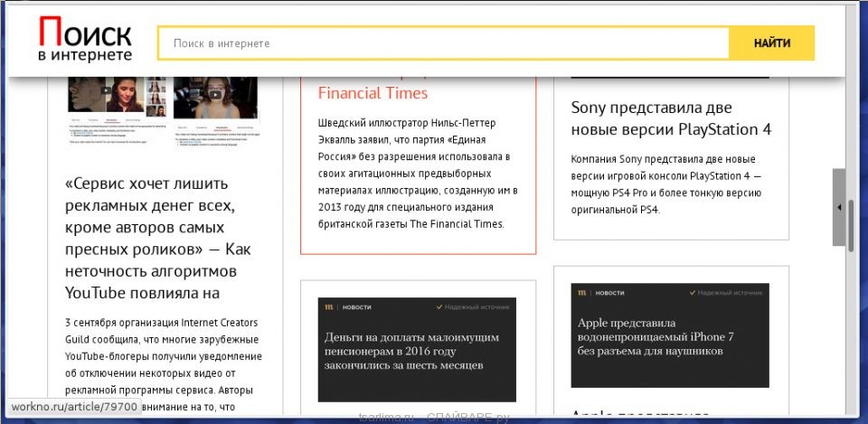Open the "Financial Times" article headline

click(373, 93)
